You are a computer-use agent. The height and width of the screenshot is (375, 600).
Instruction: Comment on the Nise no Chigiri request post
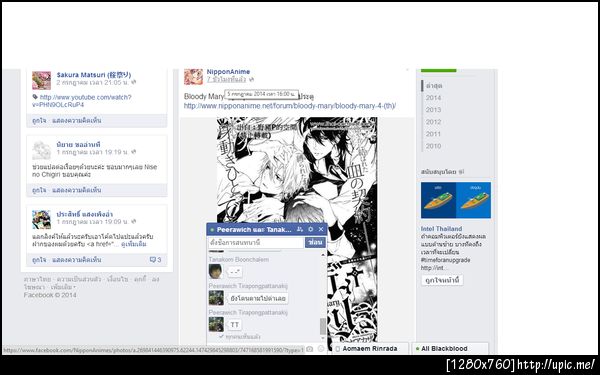click(77, 190)
